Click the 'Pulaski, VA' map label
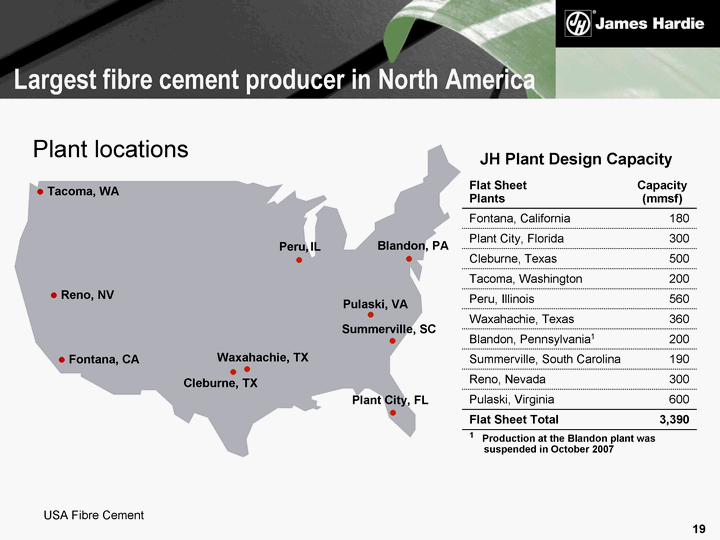The height and width of the screenshot is (540, 720). click(375, 304)
